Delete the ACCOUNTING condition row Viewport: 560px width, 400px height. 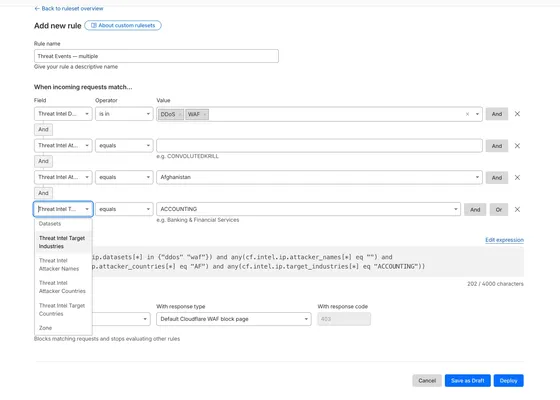517,210
